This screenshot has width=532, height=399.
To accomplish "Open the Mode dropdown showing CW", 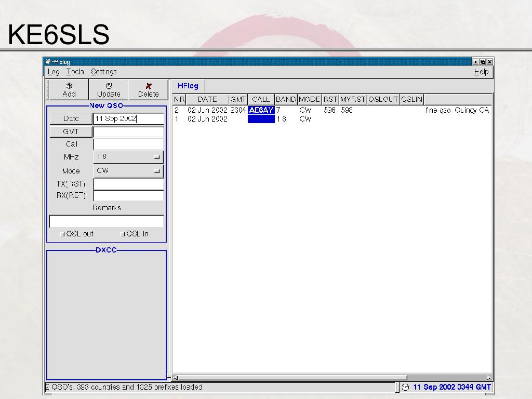I will pos(128,171).
